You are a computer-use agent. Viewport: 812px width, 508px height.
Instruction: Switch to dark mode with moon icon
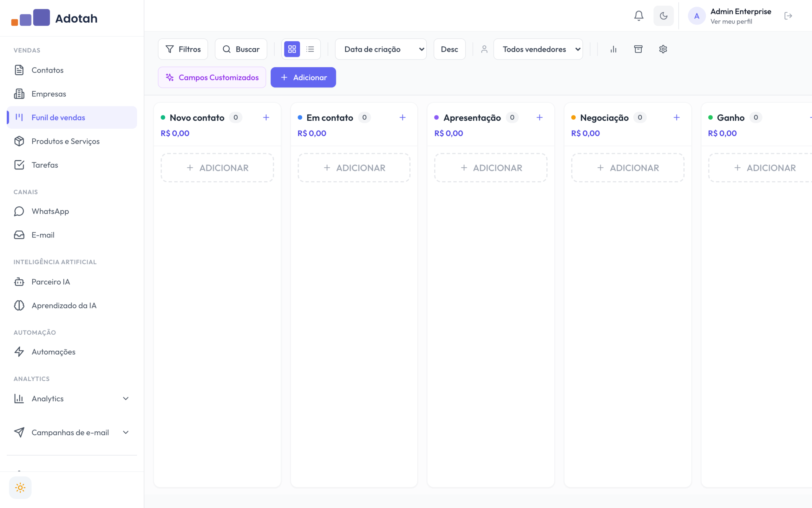coord(663,16)
